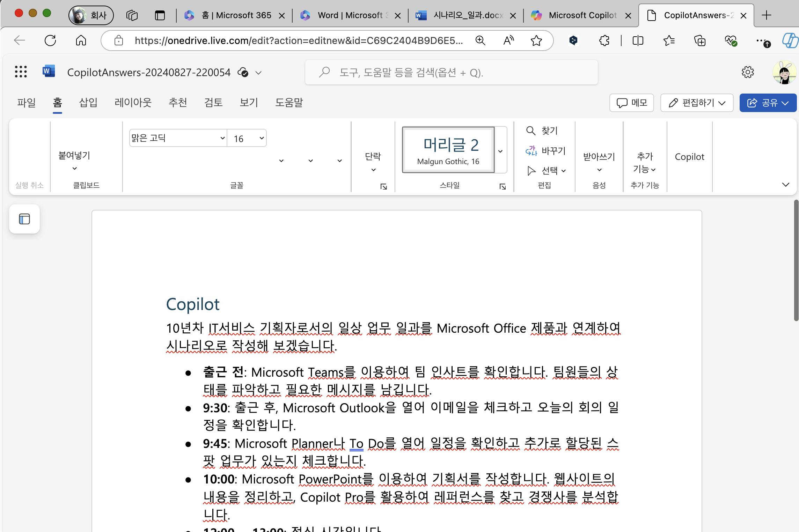Start 받아쓰기 dictation from the ribbon

coord(599,156)
